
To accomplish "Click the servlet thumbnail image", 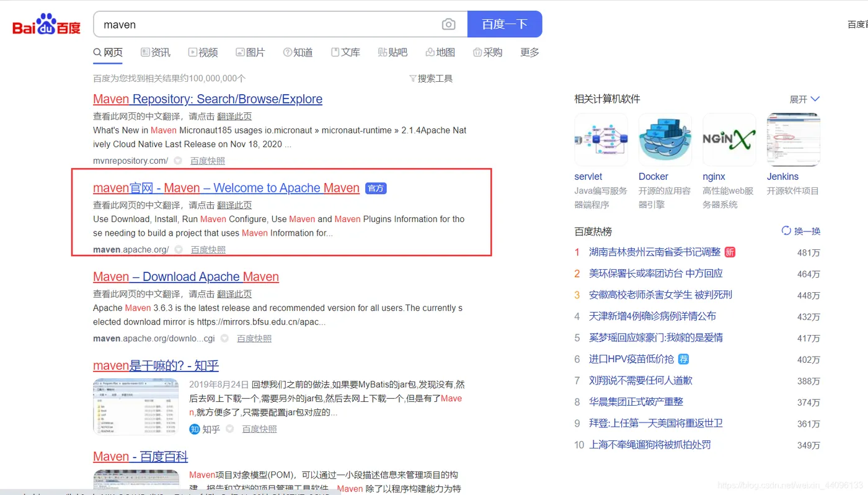I will [x=601, y=140].
